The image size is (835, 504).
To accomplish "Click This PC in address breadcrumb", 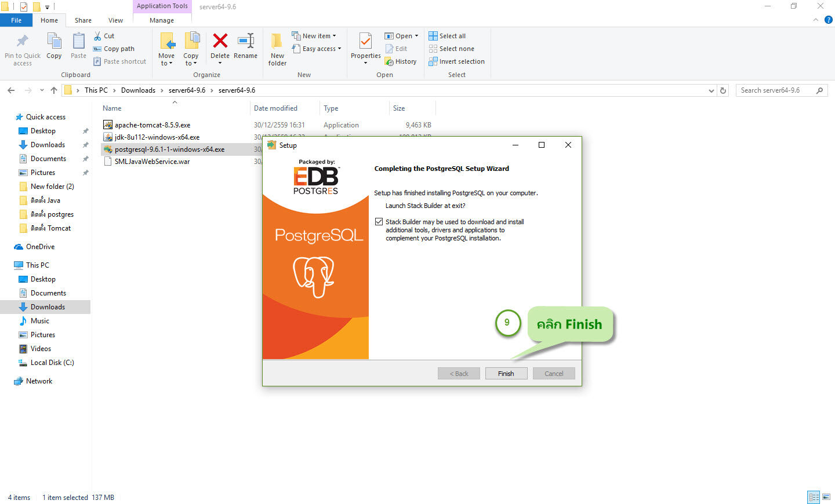I will (x=96, y=90).
